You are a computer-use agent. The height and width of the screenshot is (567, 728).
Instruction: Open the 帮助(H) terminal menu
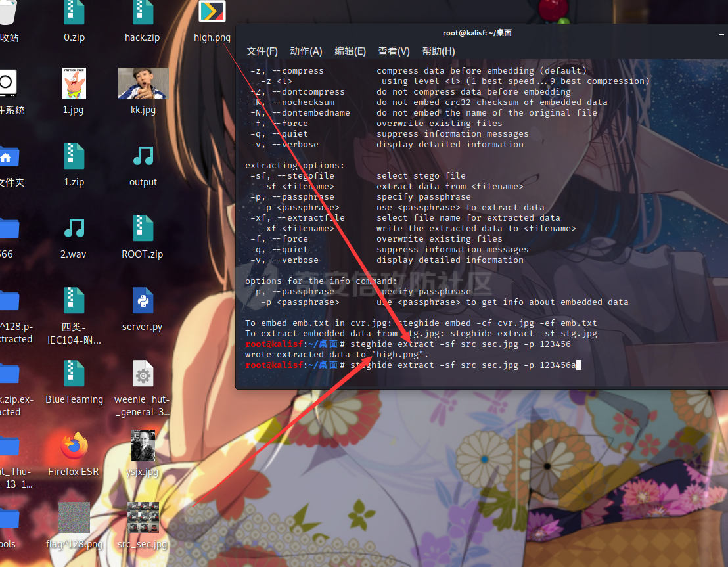438,51
